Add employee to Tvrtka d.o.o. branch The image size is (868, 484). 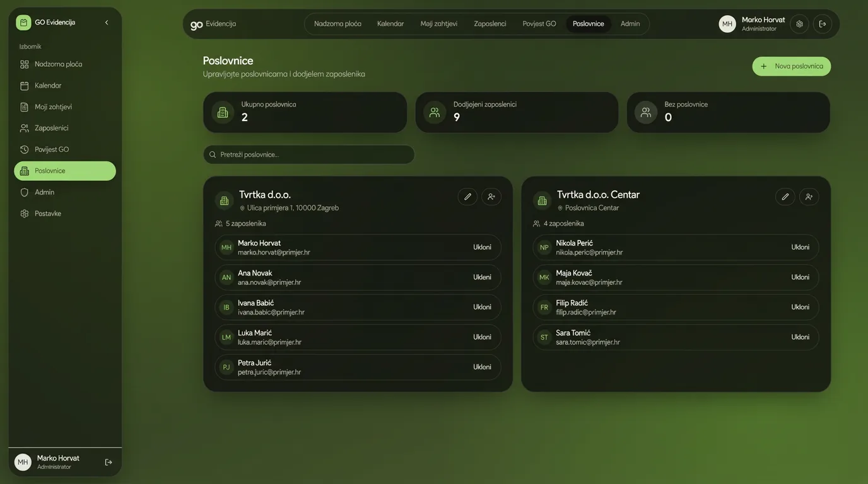(491, 197)
